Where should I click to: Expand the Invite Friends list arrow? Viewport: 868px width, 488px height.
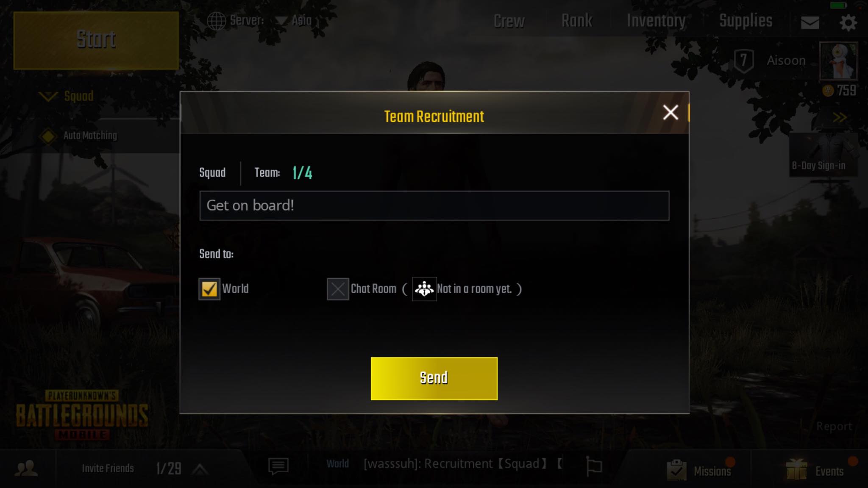[200, 469]
